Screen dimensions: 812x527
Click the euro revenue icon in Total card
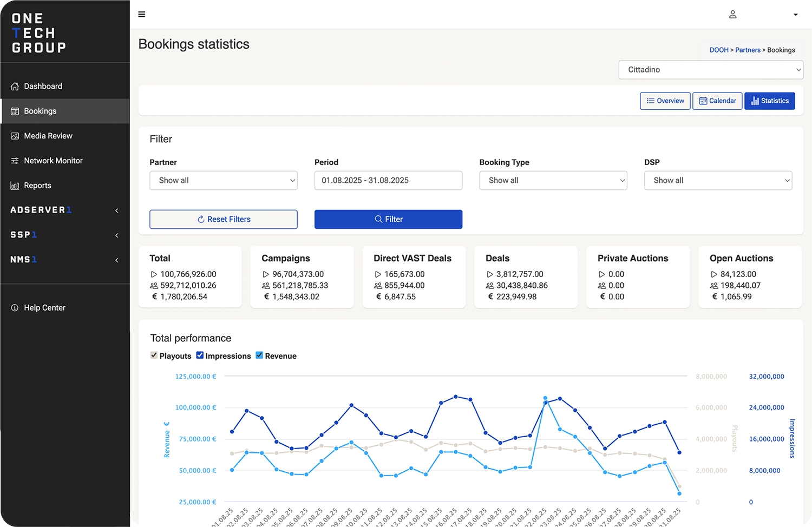pyautogui.click(x=154, y=297)
